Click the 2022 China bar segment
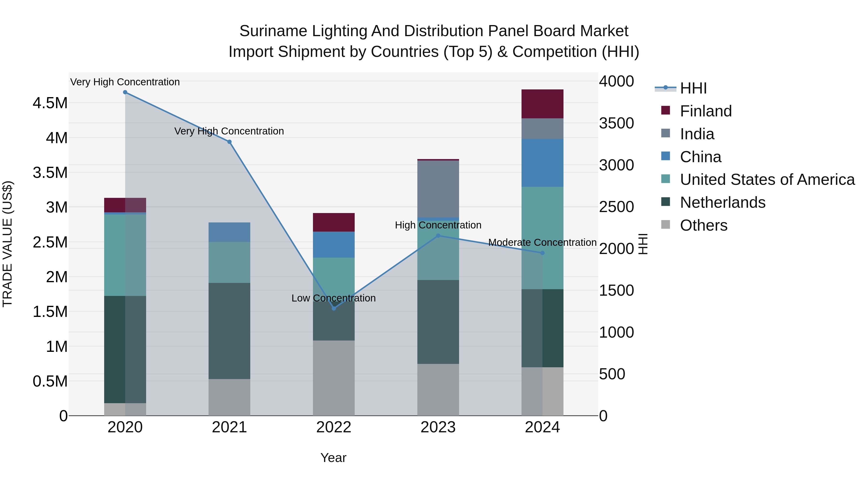Image resolution: width=868 pixels, height=488 pixels. pos(334,245)
